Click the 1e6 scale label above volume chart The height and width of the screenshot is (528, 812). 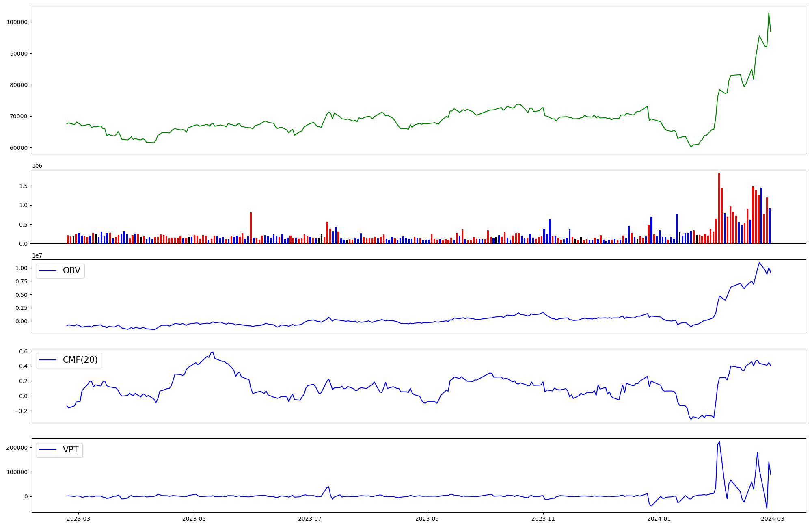click(37, 166)
